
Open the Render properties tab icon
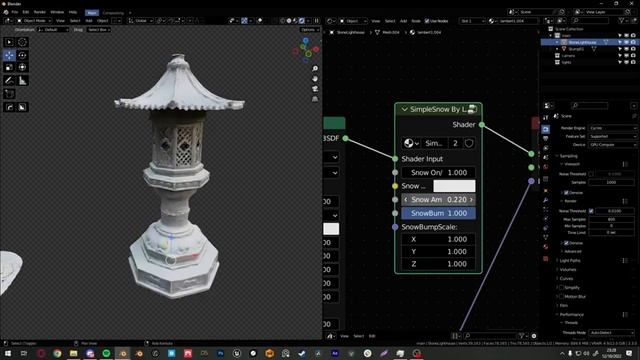tap(546, 129)
